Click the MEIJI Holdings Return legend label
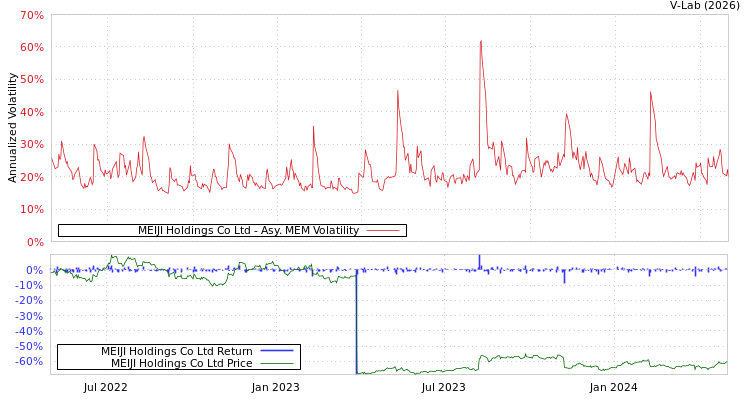 (176, 351)
